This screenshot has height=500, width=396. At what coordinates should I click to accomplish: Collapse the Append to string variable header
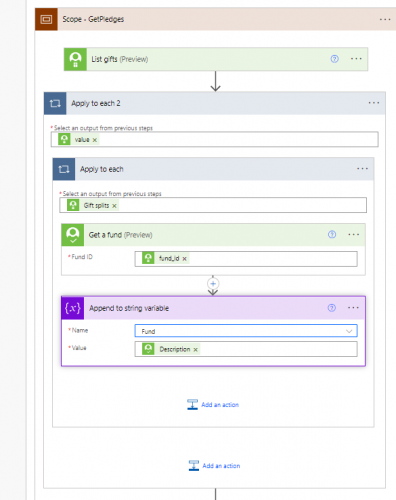[202, 308]
